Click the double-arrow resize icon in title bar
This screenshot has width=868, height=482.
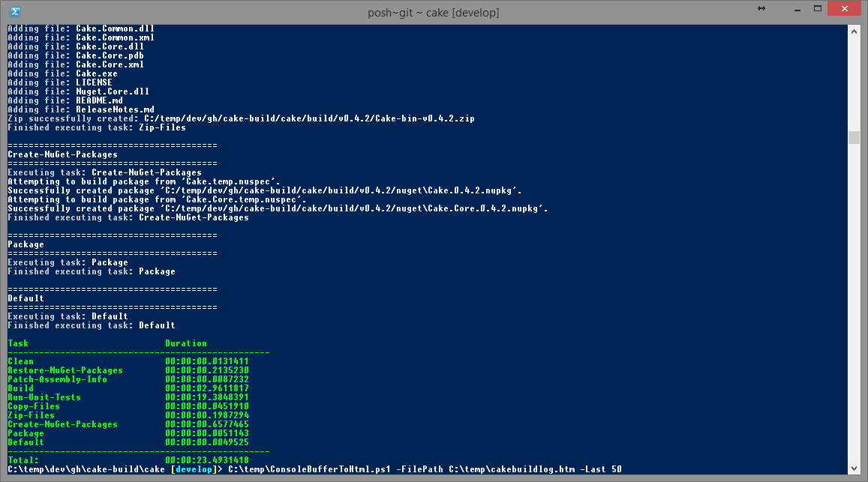pyautogui.click(x=761, y=8)
